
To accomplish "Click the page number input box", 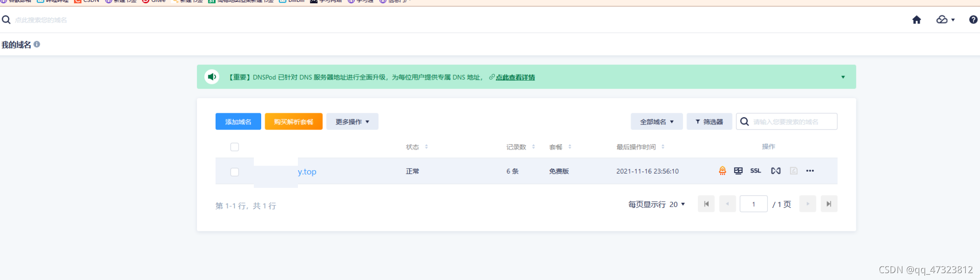I will 754,204.
